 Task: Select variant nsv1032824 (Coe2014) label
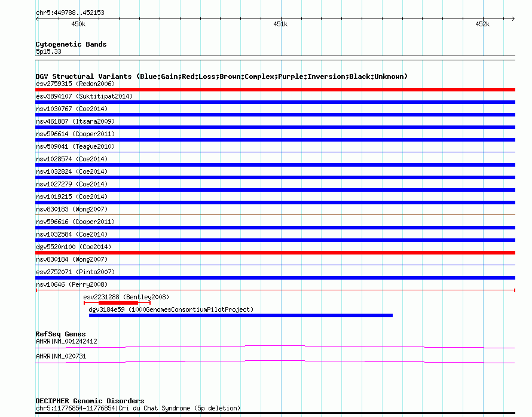[72, 171]
